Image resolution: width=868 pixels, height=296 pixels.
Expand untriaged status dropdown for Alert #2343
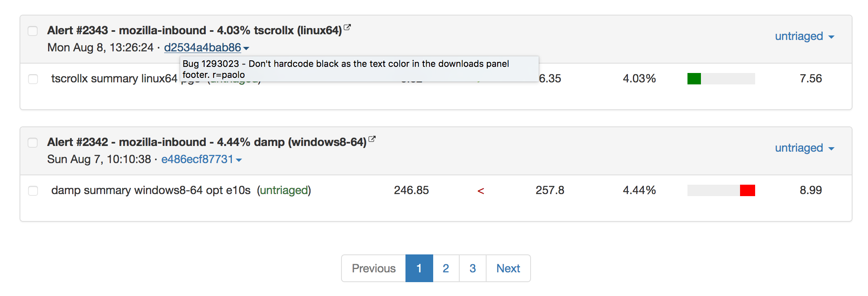point(804,36)
